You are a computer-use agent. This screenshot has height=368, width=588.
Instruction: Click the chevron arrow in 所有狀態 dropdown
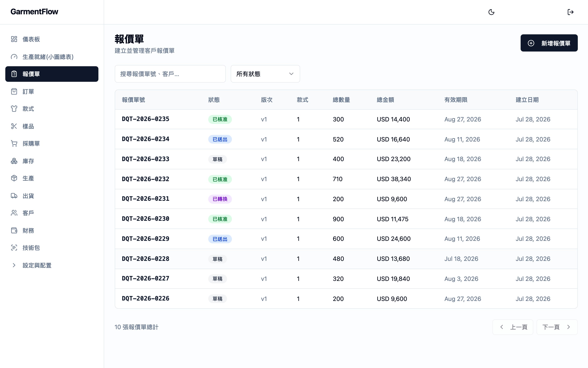click(291, 74)
